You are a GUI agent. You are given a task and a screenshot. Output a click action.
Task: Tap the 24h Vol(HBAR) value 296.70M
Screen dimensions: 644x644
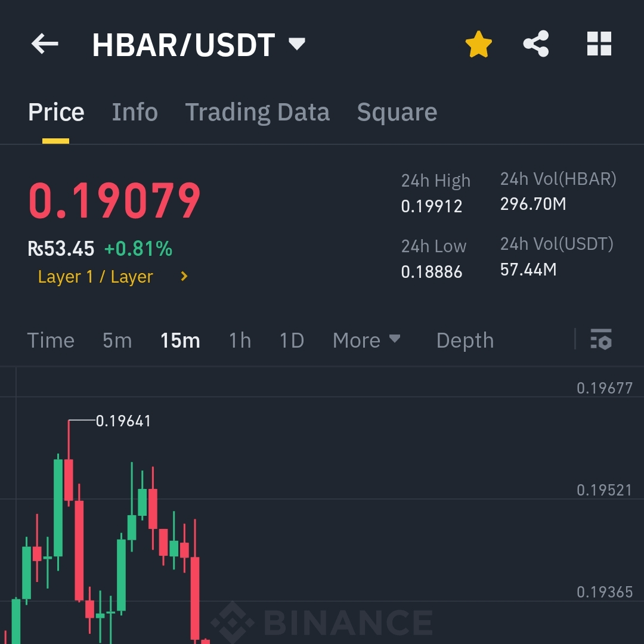click(x=533, y=204)
